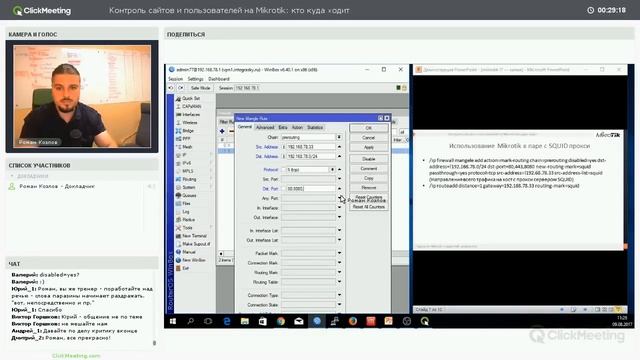Open the Mail app from the taskbar
This screenshot has height=360, width=640.
(299, 322)
